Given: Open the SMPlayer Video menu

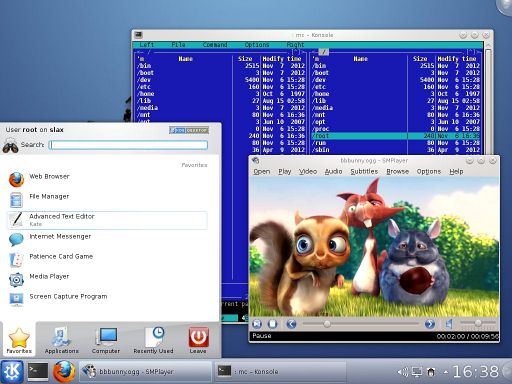Looking at the screenshot, I should pos(308,171).
